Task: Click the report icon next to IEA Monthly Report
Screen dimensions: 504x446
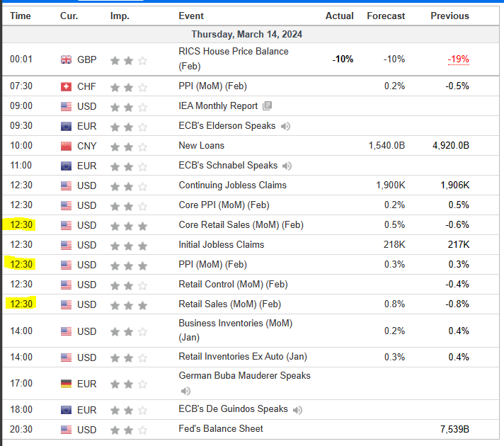Action: 267,106
